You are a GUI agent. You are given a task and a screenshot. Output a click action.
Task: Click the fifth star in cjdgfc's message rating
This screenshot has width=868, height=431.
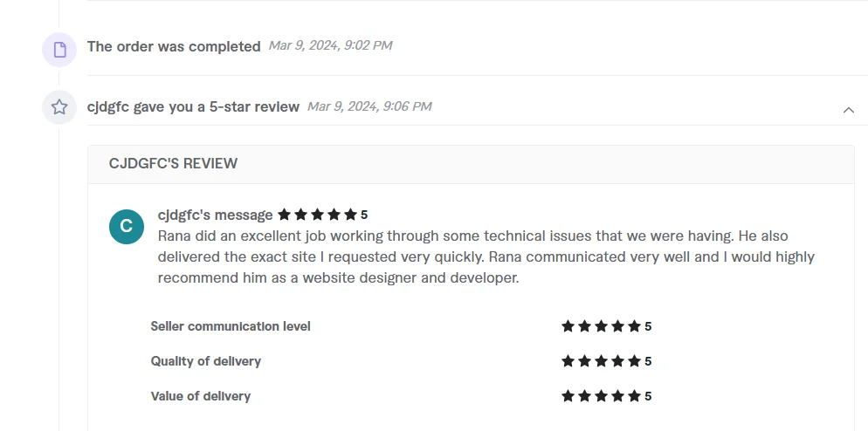click(350, 215)
